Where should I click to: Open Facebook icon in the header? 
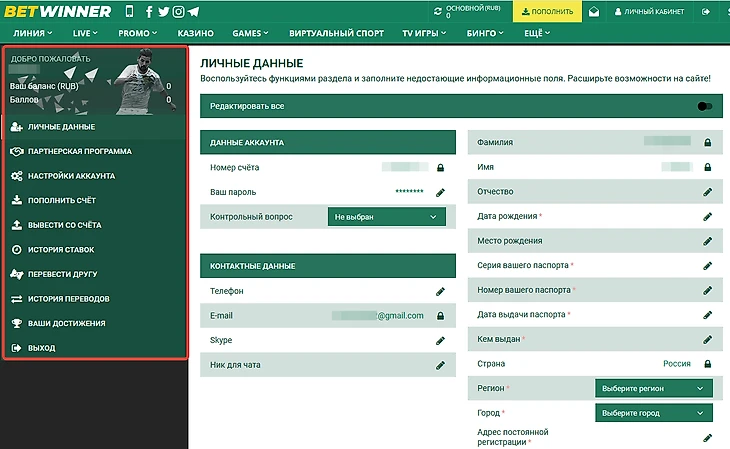click(x=150, y=12)
